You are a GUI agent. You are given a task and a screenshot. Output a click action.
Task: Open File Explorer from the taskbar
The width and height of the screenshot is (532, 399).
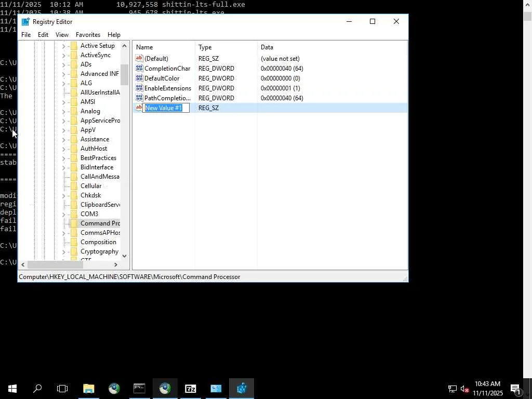coord(88,389)
